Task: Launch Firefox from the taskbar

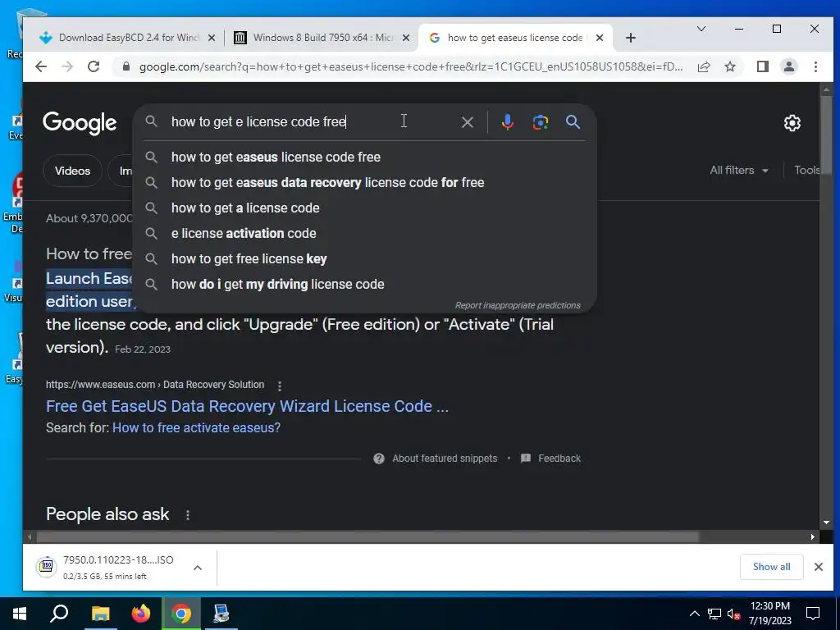Action: point(141,614)
